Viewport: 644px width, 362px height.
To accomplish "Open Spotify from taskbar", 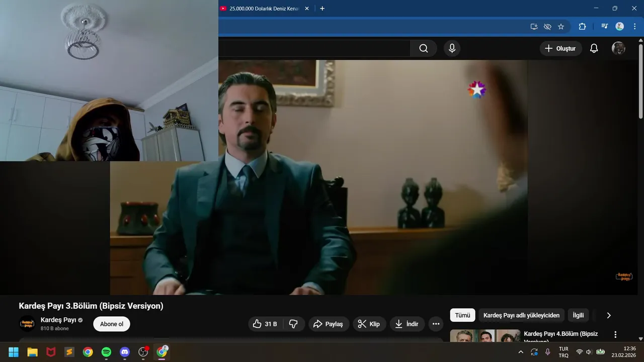I will [x=106, y=352].
